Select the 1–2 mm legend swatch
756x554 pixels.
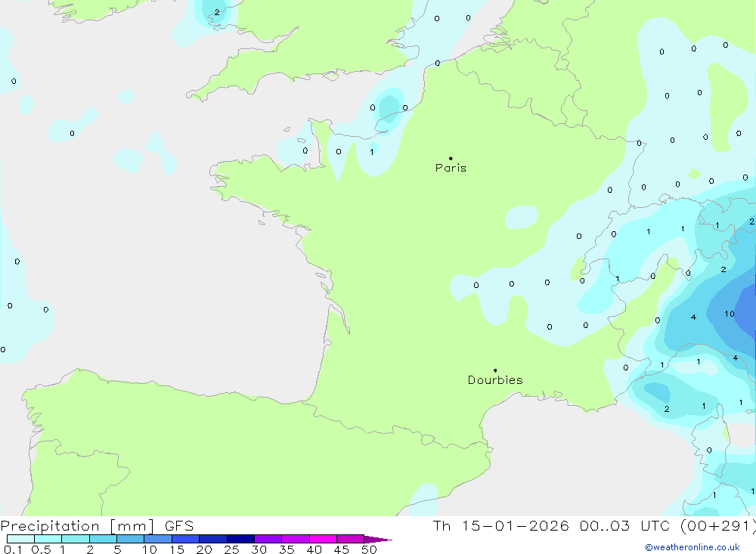[76, 539]
